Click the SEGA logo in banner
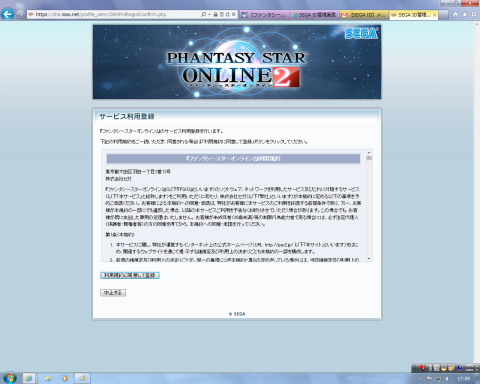 click(361, 33)
